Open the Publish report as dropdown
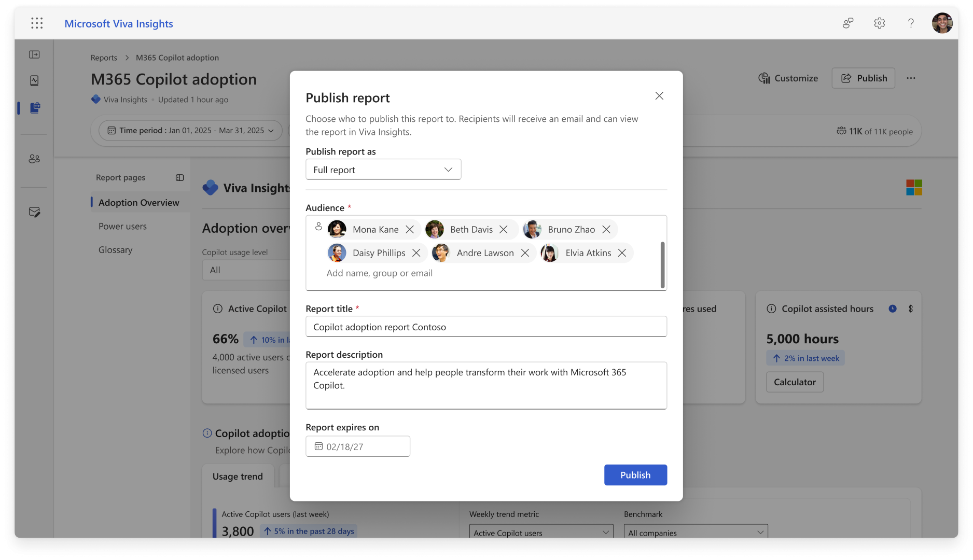 pyautogui.click(x=383, y=170)
